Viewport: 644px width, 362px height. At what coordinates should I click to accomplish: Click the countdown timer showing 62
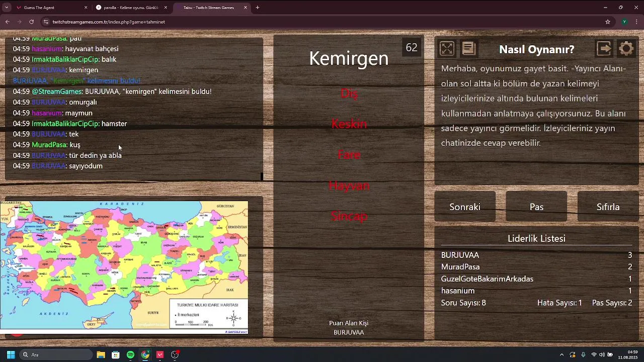click(x=412, y=48)
